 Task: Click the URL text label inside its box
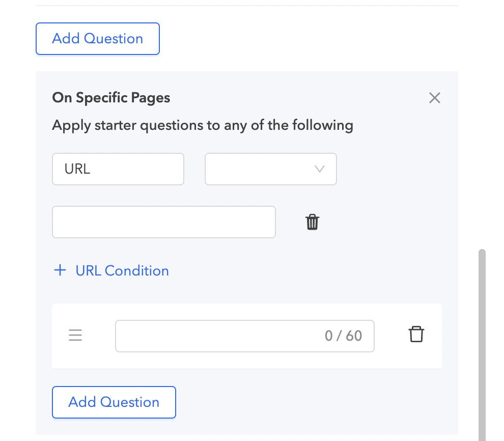tap(77, 169)
